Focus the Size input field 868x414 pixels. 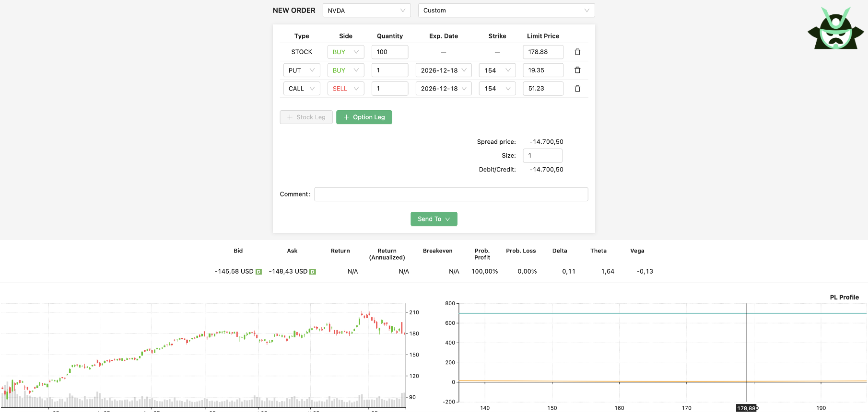[542, 156]
